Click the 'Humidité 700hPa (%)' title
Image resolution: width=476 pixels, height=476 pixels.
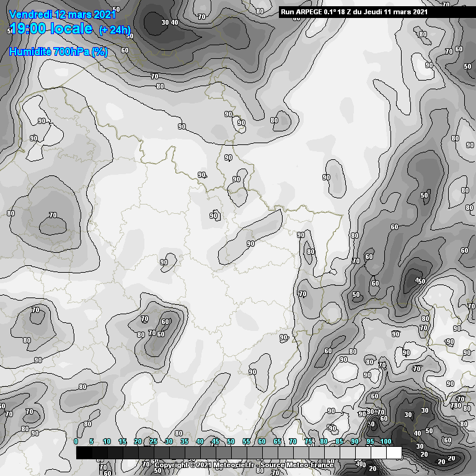58,52
